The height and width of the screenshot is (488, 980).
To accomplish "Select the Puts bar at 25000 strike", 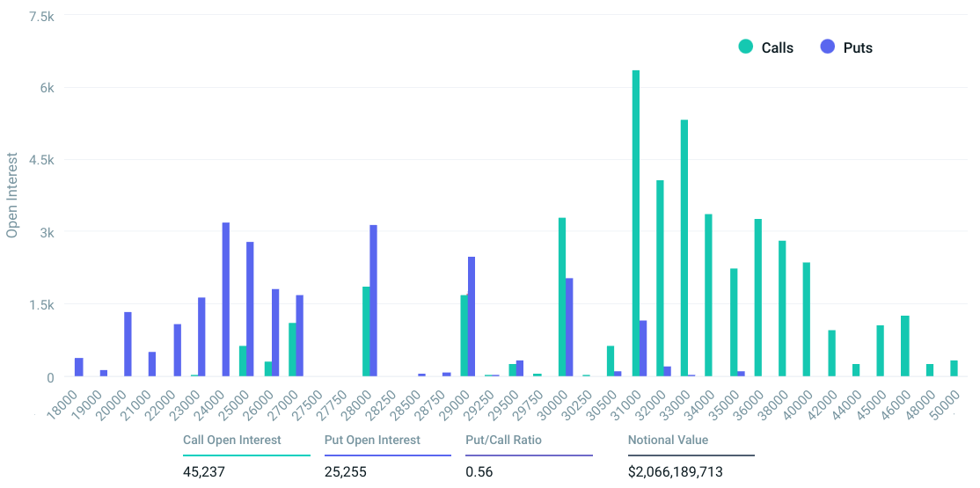I will (x=250, y=310).
